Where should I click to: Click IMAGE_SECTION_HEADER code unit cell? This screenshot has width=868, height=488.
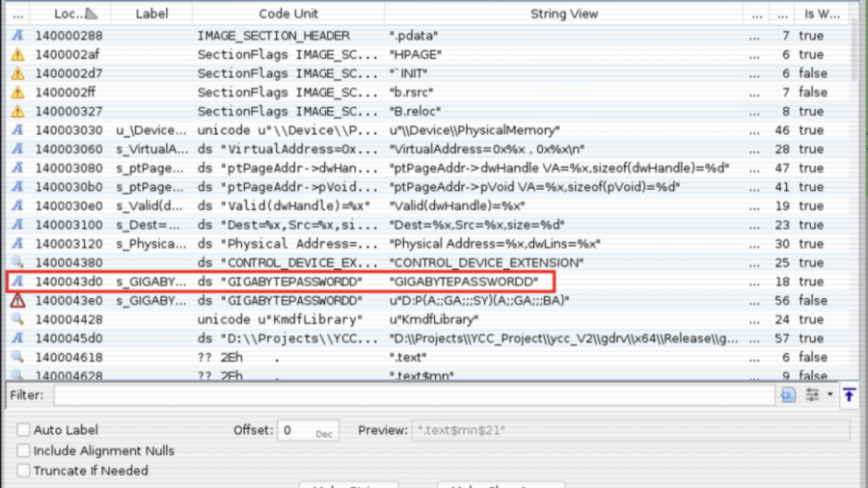click(x=274, y=36)
